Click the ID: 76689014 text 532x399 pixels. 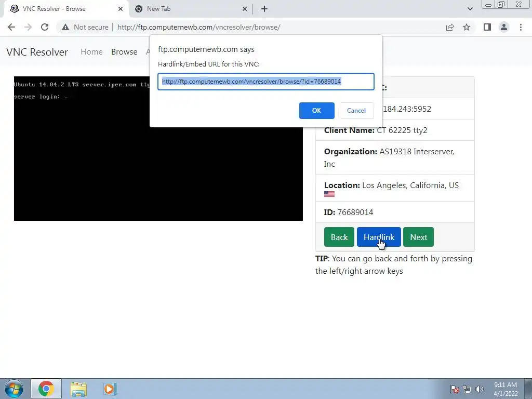[349, 212]
